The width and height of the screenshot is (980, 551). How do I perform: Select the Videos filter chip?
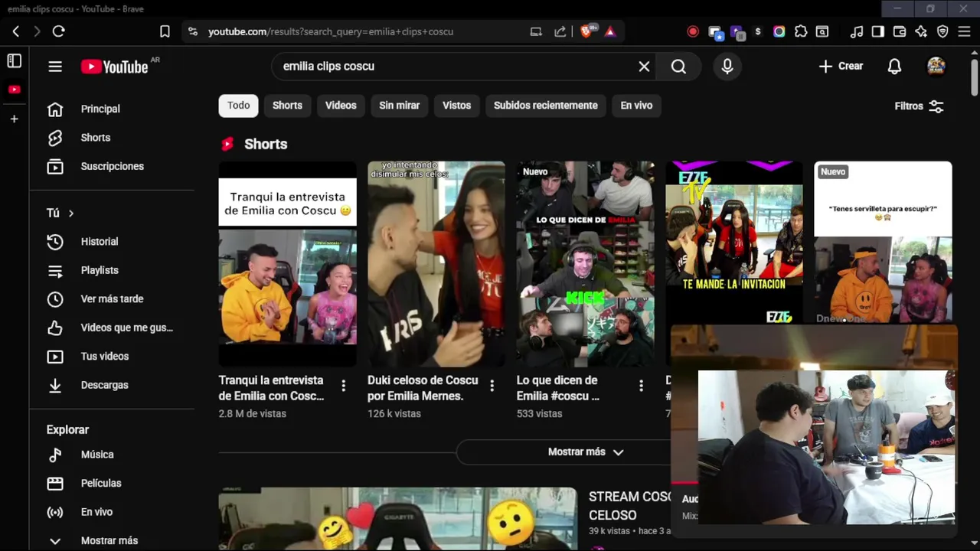(341, 106)
